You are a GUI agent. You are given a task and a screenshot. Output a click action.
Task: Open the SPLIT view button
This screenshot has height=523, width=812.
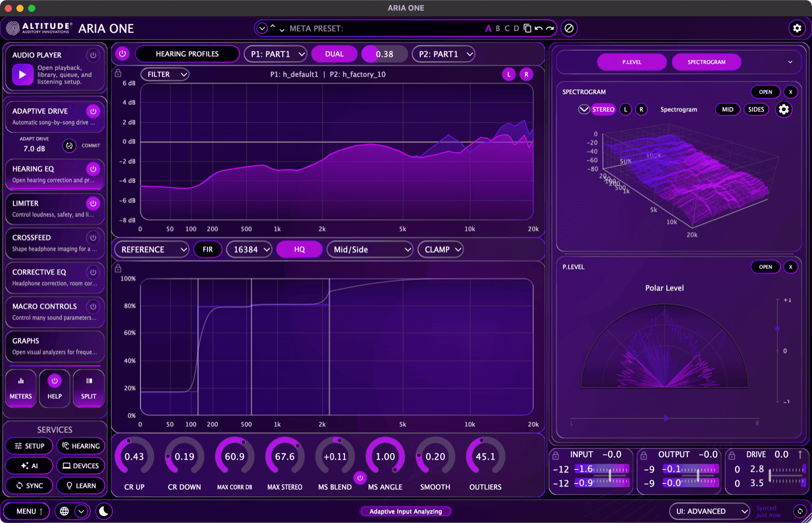(89, 388)
